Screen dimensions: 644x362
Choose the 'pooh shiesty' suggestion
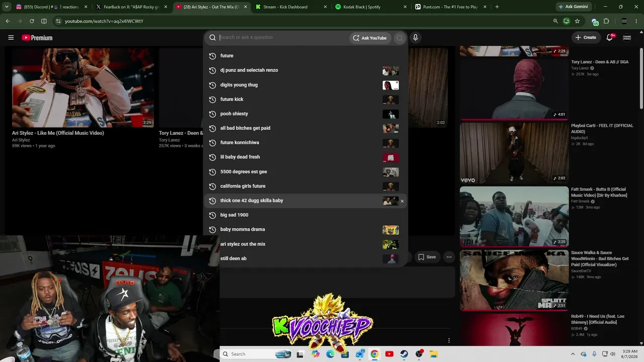pyautogui.click(x=305, y=114)
